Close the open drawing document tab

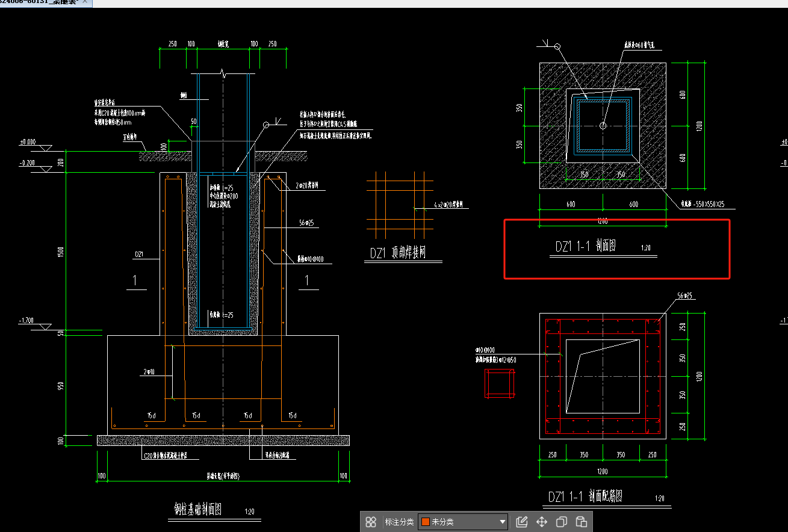(85, 3)
